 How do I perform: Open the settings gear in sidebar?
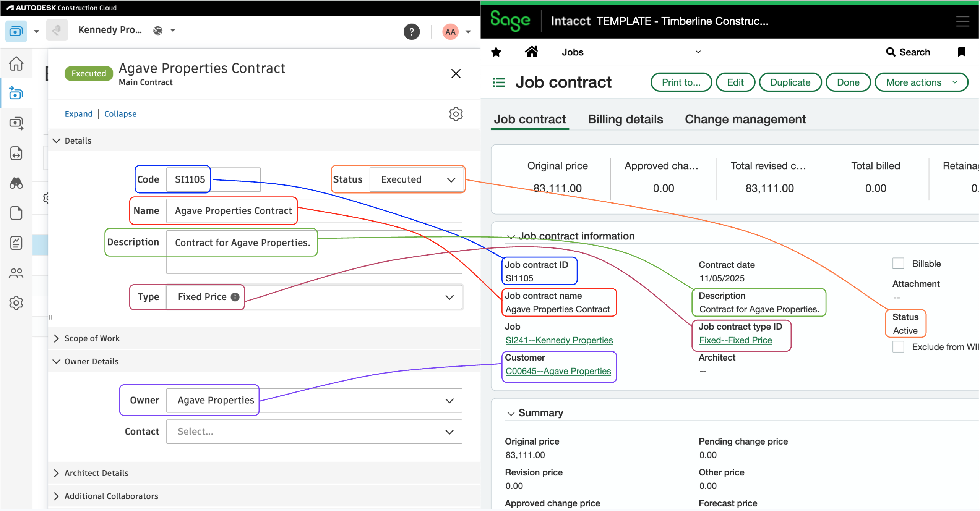tap(16, 302)
